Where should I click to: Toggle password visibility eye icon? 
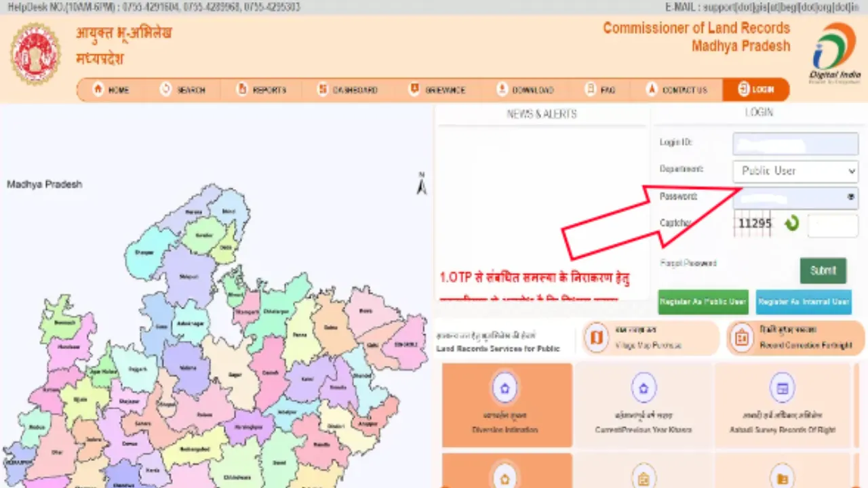pyautogui.click(x=851, y=197)
